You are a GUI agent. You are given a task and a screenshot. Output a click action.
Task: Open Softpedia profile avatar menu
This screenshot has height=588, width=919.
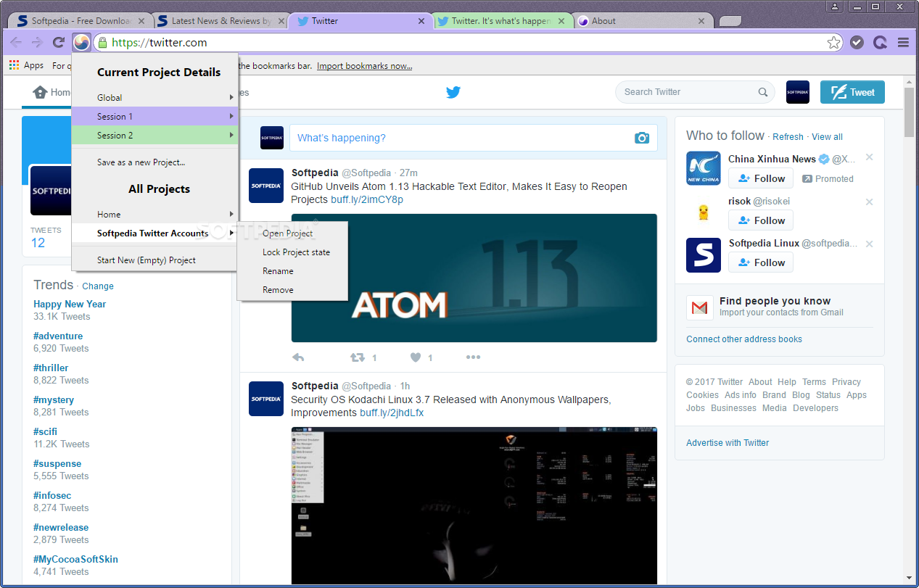[798, 92]
